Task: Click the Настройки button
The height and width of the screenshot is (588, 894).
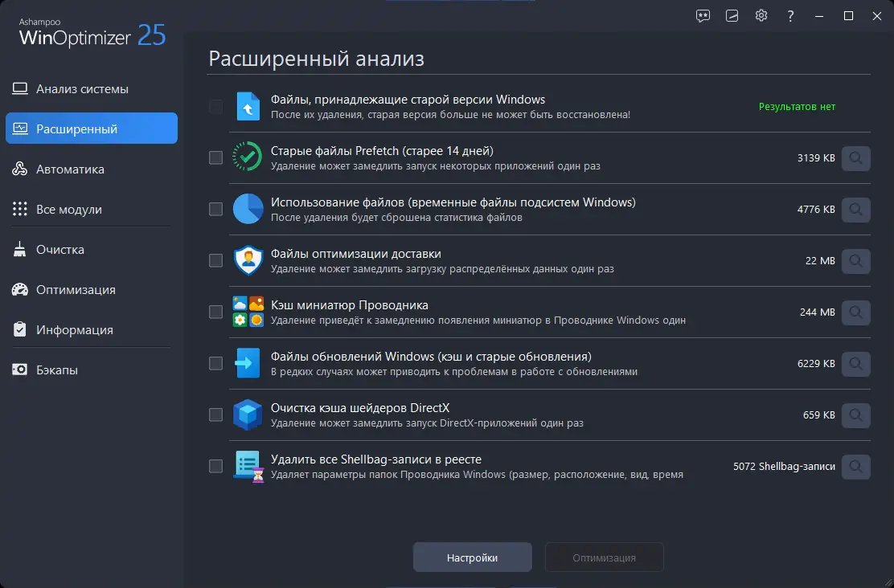Action: tap(472, 557)
